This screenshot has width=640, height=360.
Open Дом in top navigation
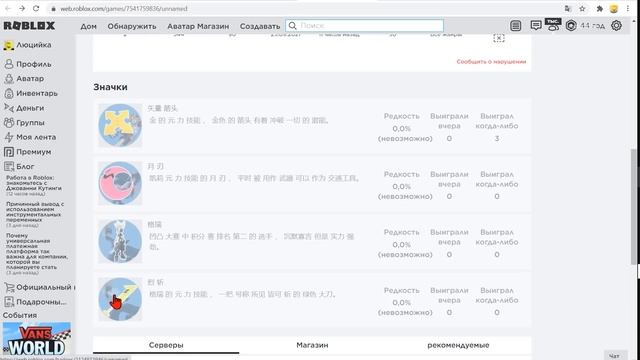pos(89,26)
